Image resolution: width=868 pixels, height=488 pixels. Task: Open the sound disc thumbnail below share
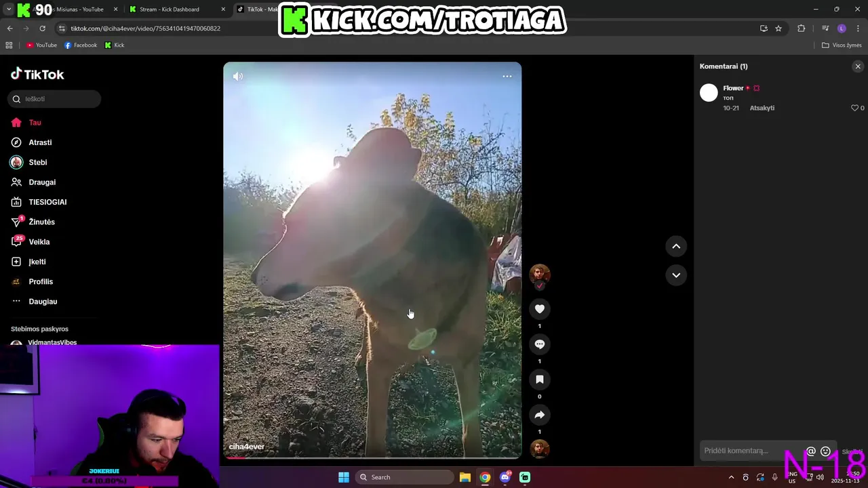[540, 449]
